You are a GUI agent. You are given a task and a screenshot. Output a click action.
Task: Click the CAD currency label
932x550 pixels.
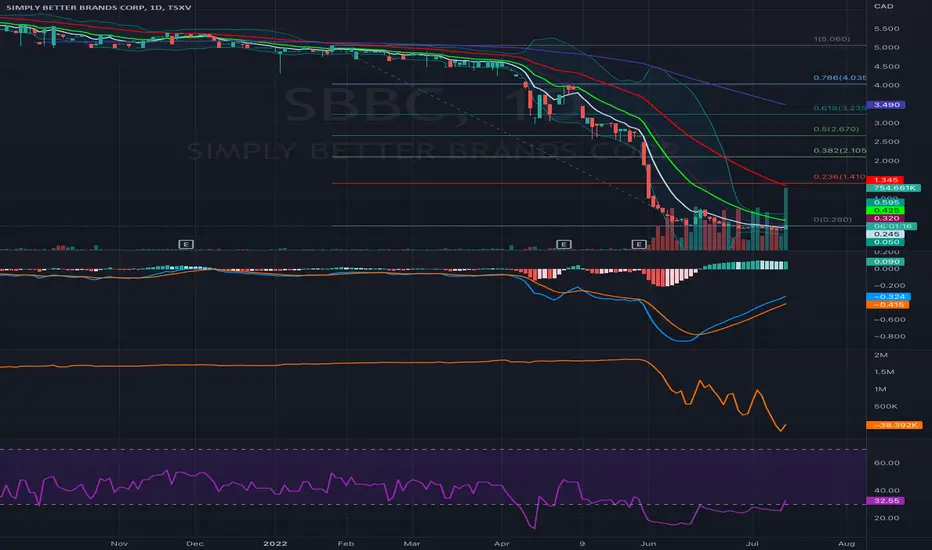pos(883,7)
